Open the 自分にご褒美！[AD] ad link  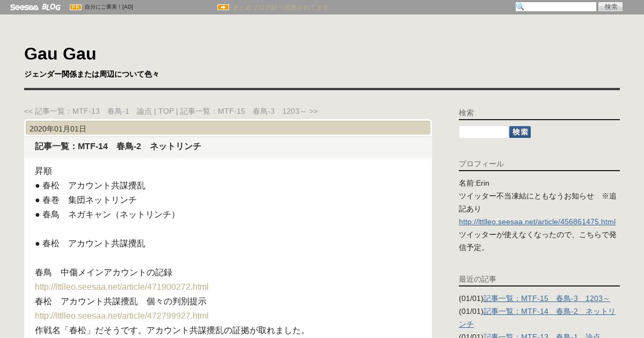pos(109,7)
